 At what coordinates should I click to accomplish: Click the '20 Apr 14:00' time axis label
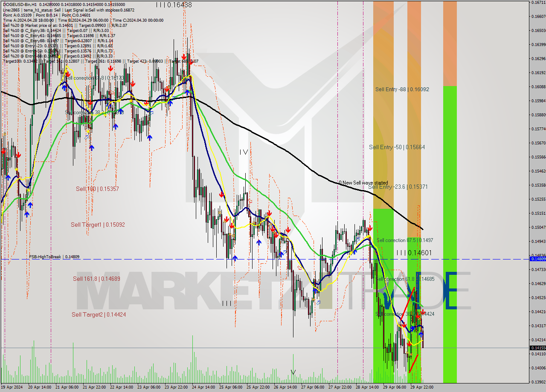pos(40,387)
